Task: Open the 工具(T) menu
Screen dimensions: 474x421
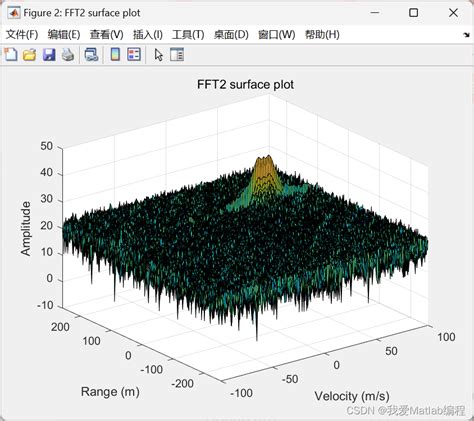Action: 188,34
